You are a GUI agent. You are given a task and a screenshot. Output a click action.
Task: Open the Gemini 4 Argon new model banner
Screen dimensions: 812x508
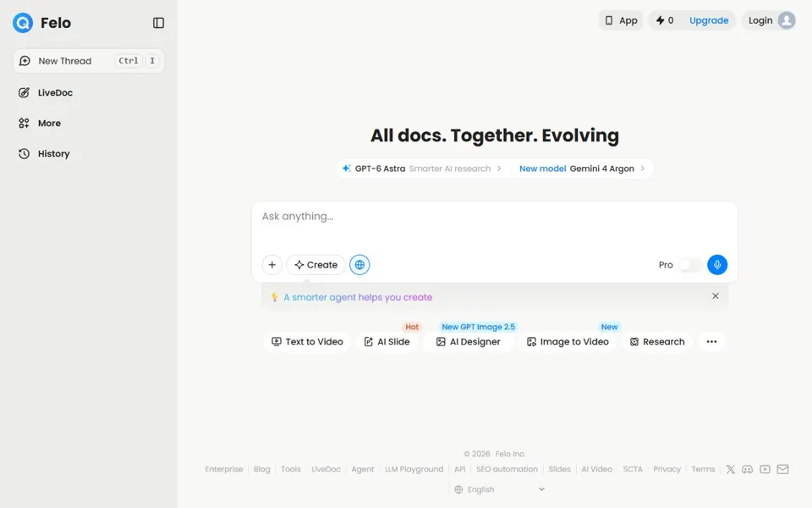(x=582, y=168)
